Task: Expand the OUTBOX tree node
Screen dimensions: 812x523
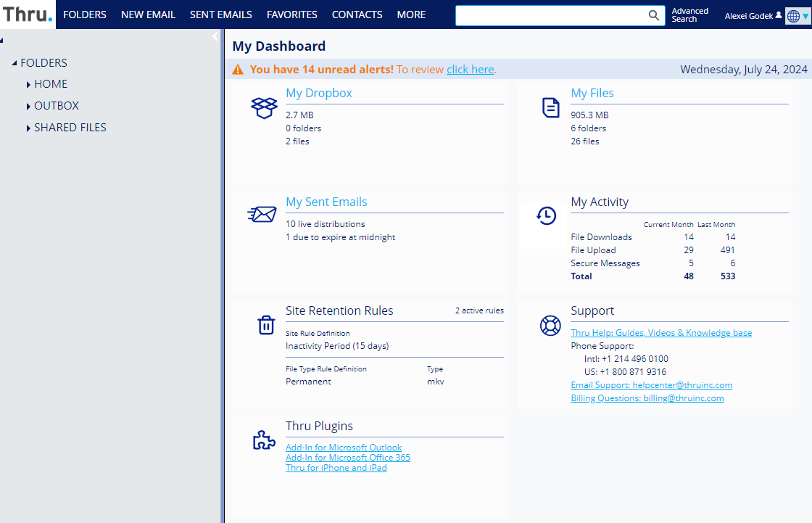Action: pos(28,107)
